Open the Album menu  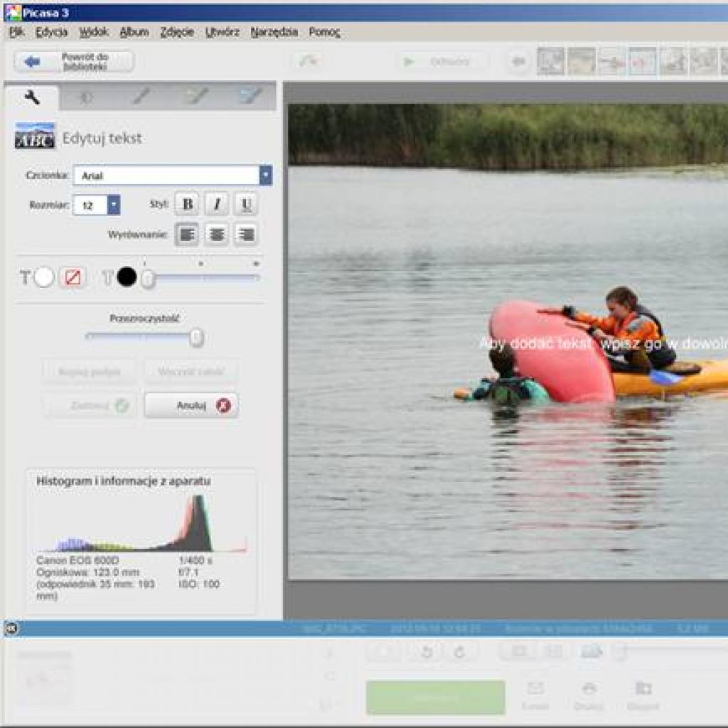134,32
